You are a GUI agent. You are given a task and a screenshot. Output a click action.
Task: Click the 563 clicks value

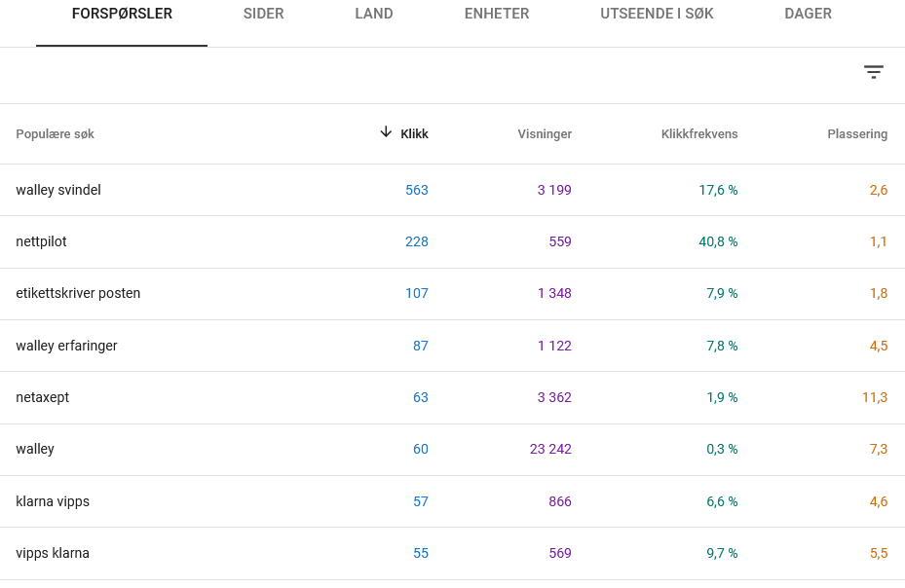[417, 190]
